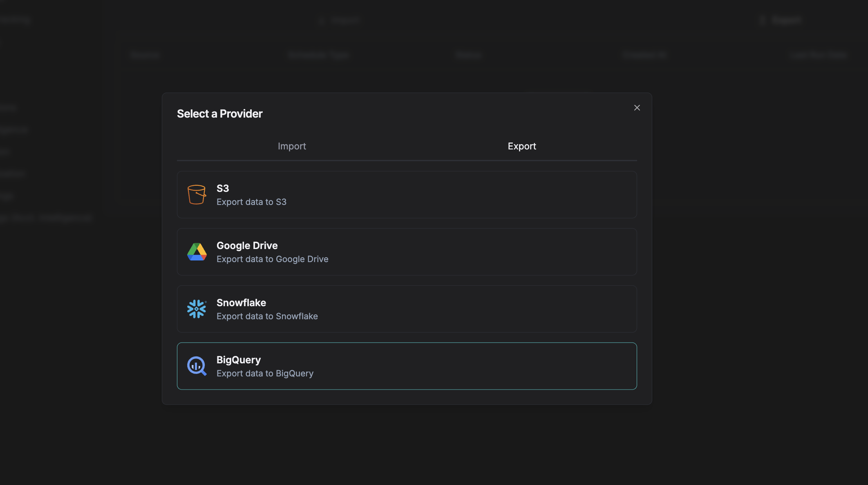Image resolution: width=868 pixels, height=485 pixels.
Task: Click the Snowflake logo icon
Action: 197,309
